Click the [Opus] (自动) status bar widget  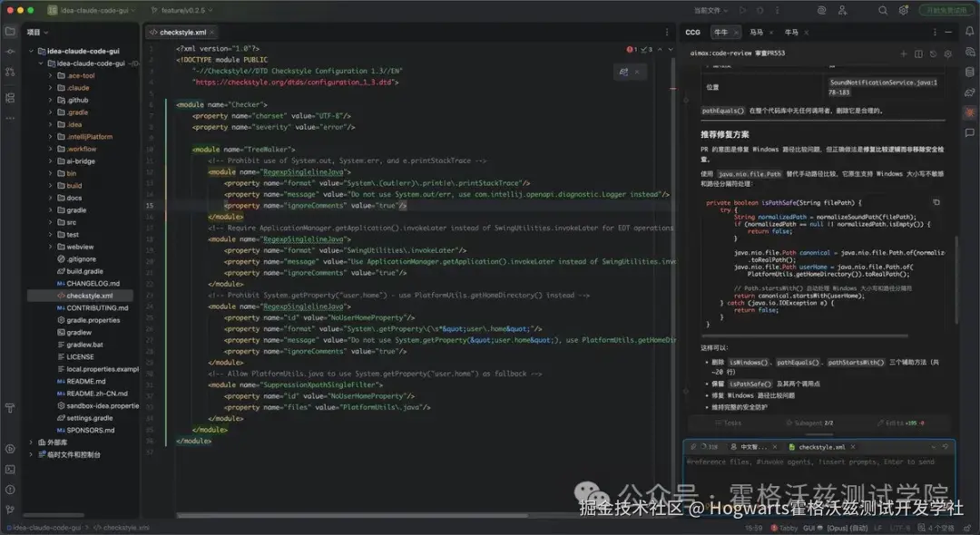(847, 528)
